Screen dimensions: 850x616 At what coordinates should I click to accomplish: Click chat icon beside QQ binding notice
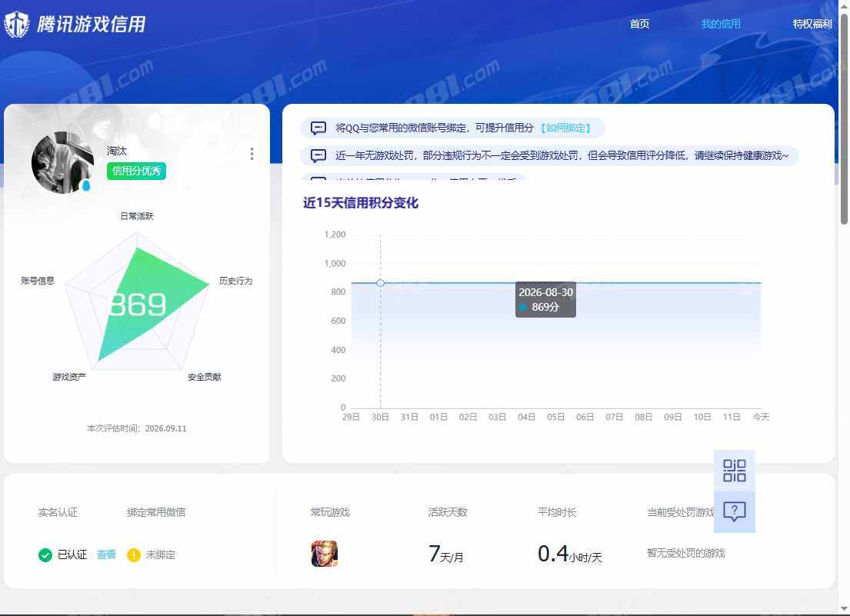[318, 128]
